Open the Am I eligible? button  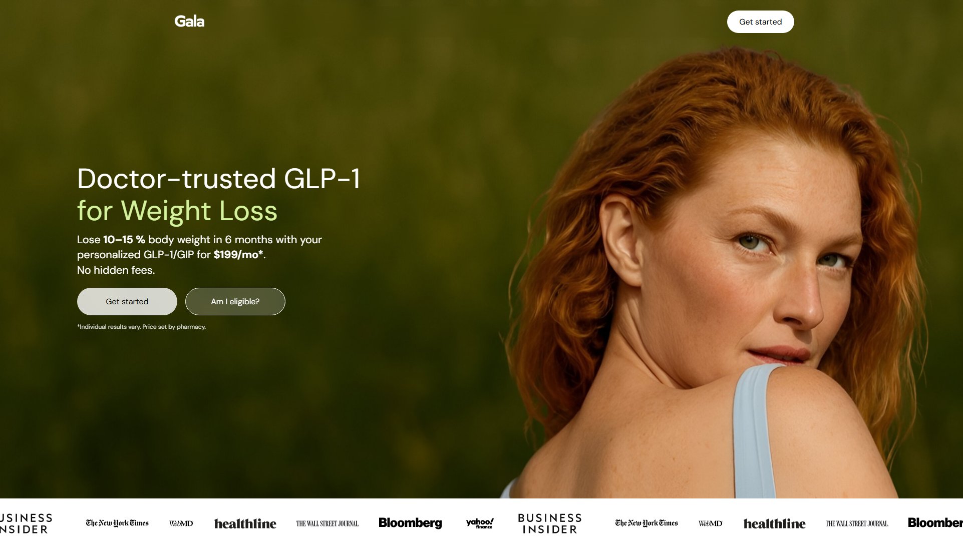(235, 301)
